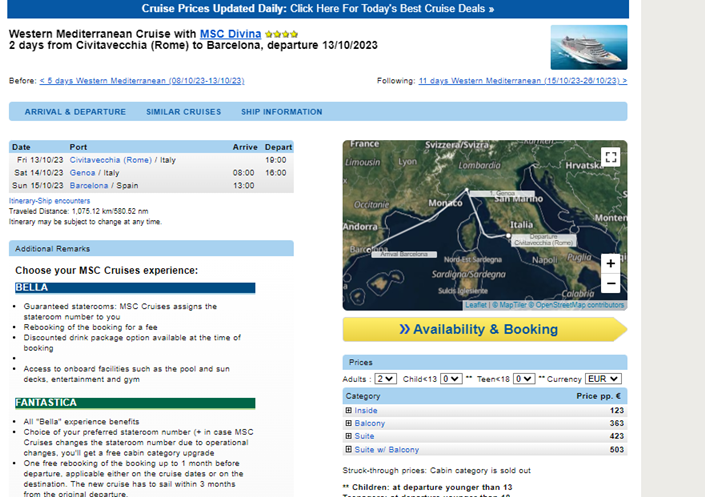This screenshot has height=497, width=705.
Task: Open the Child<13 count dropdown
Action: [451, 379]
